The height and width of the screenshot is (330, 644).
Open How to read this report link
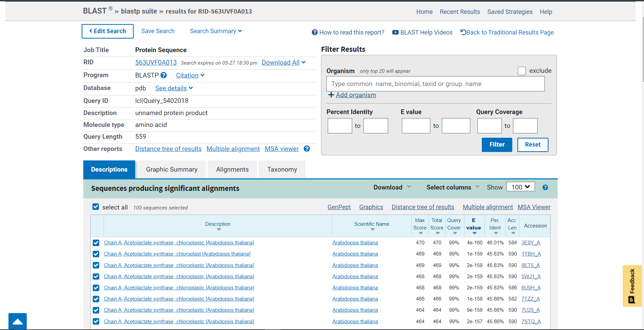coord(348,32)
